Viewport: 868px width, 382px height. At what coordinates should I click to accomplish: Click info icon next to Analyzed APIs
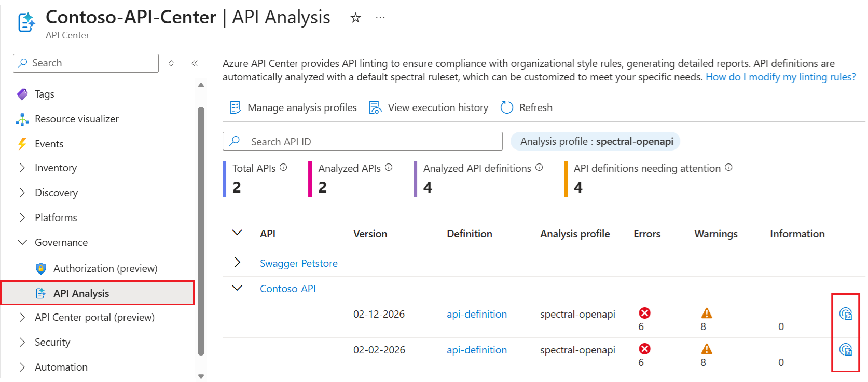pos(389,168)
